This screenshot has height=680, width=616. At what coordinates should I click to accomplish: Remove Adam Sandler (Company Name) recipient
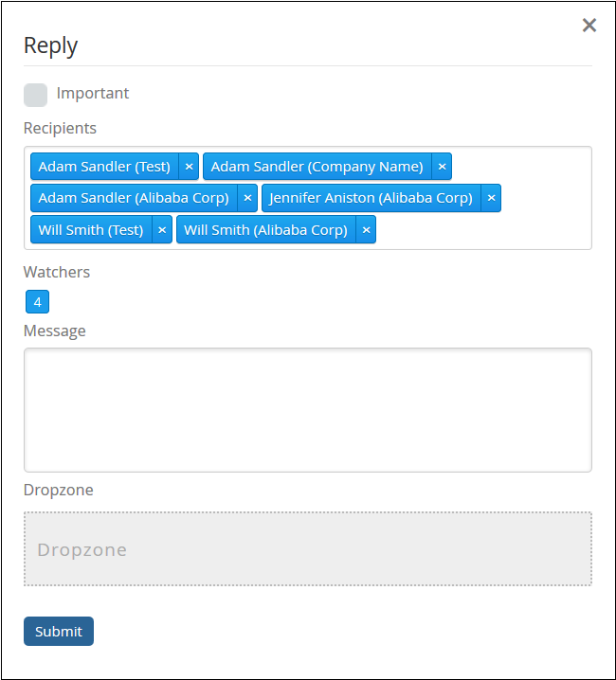(442, 167)
